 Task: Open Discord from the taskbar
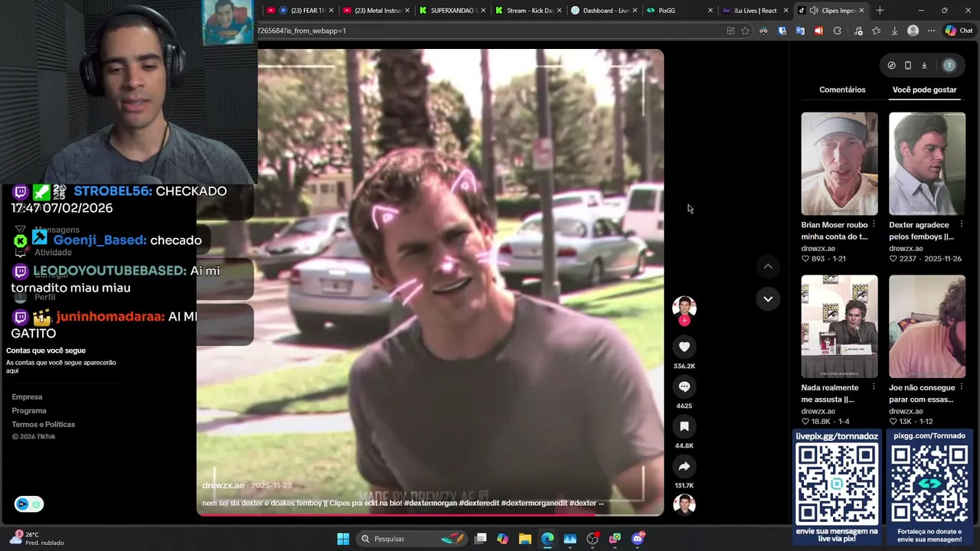tap(638, 539)
